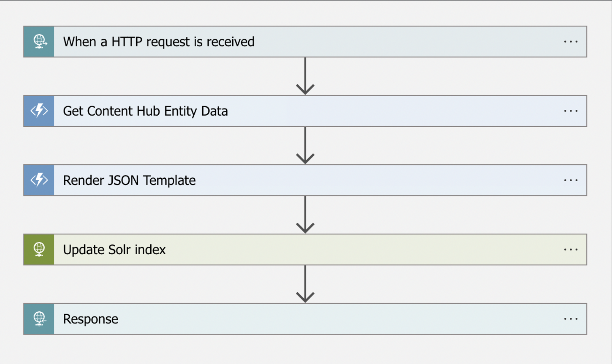Expand the Get Content Hub Entity Data step
Image resolution: width=612 pixels, height=364 pixels.
pos(305,111)
